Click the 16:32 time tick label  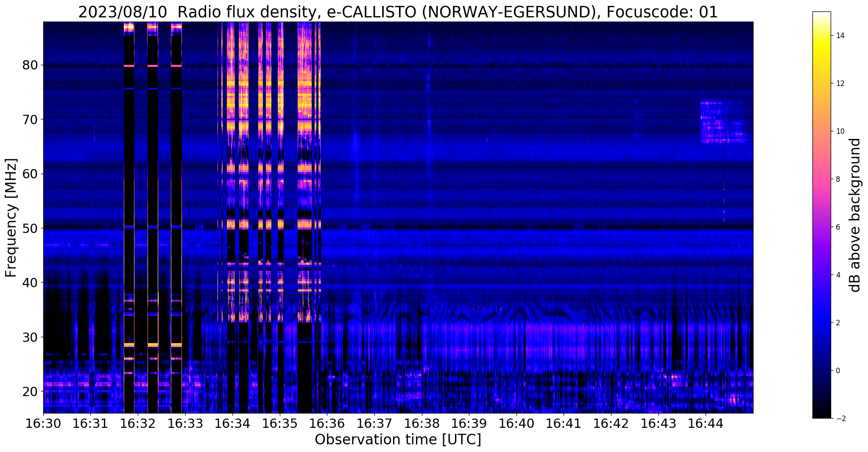138,424
